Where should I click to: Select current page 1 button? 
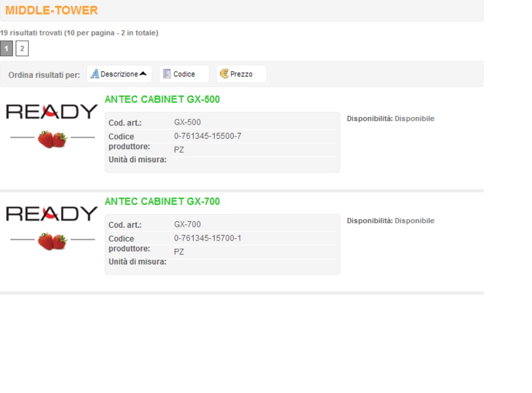pyautogui.click(x=6, y=49)
